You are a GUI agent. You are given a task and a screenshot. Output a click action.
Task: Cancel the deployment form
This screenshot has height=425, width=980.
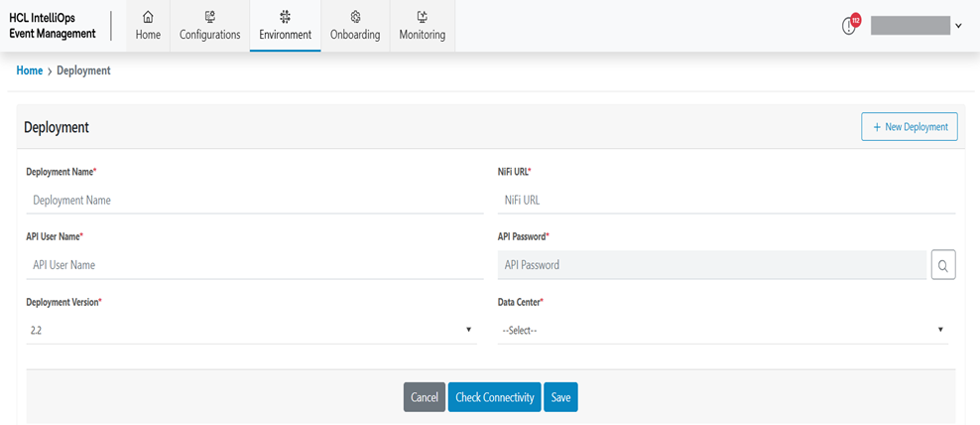pyautogui.click(x=425, y=397)
